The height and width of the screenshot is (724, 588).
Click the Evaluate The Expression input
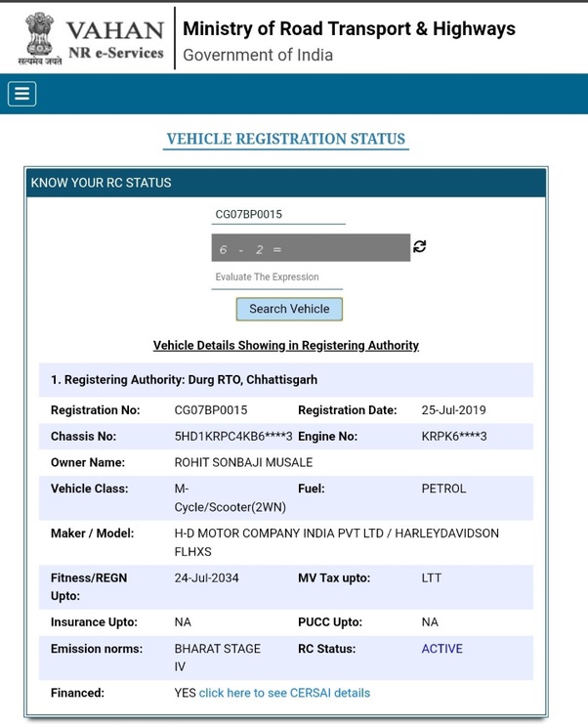point(276,277)
